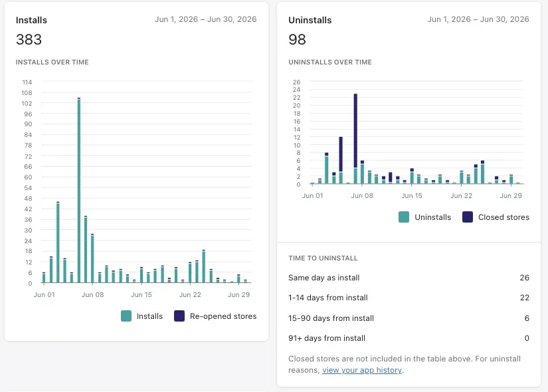Click the 'Installs' card heading
The image size is (548, 392).
31,21
